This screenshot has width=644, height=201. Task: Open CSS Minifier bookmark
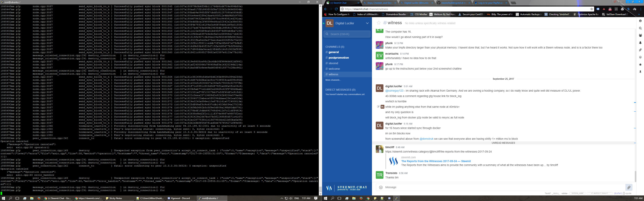click(x=419, y=15)
